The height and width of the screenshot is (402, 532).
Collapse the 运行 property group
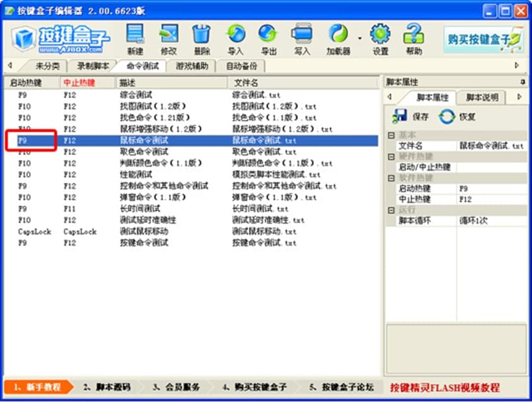tap(391, 210)
